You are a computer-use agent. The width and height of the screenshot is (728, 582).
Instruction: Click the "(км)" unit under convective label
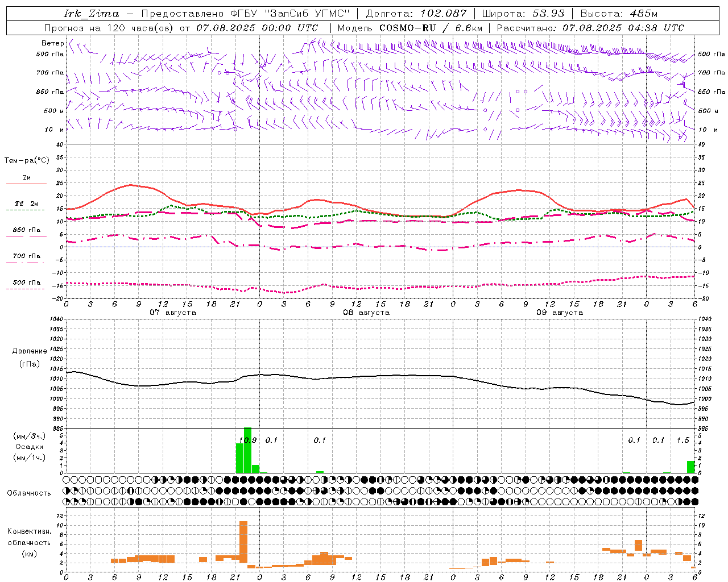coord(30,554)
